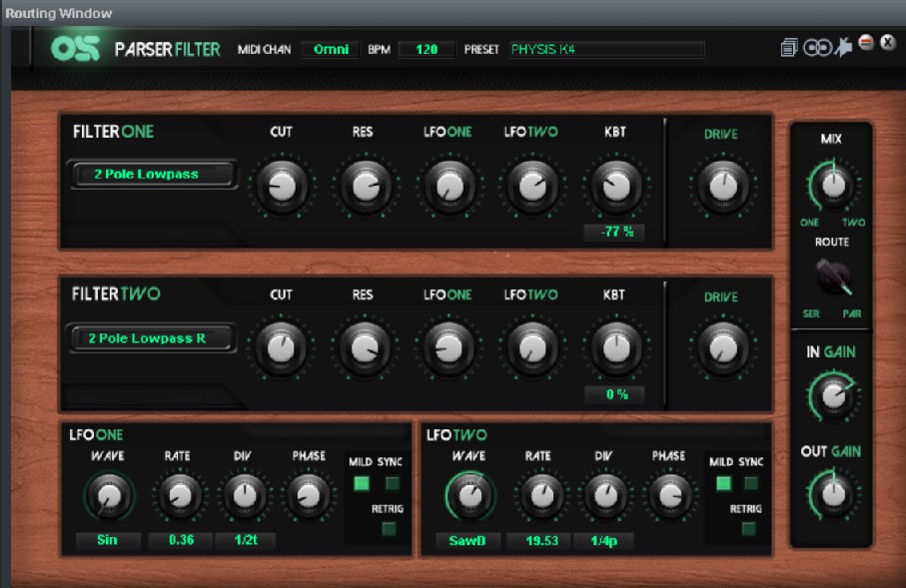Click the red minimize icon in plugin header
The image size is (906, 588).
[867, 43]
